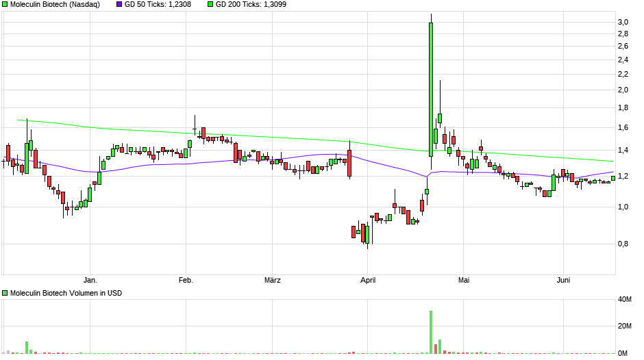Click the 'April' label on time axis
The height and width of the screenshot is (360, 644).
[x=368, y=280]
